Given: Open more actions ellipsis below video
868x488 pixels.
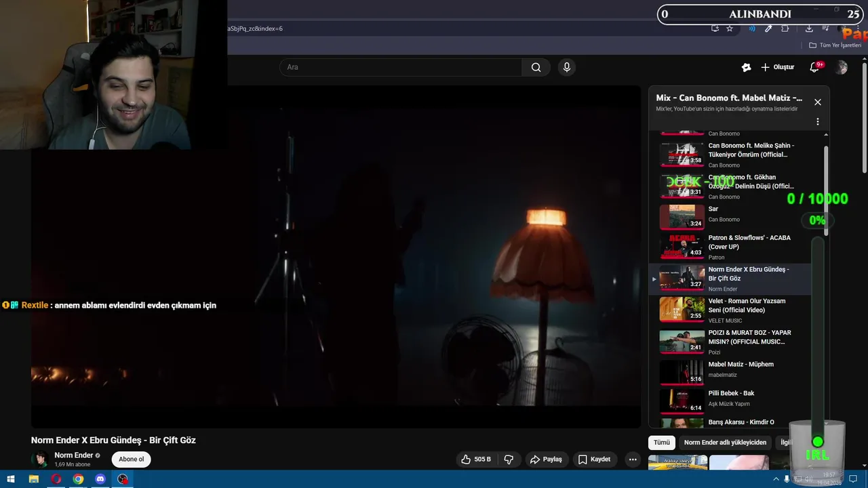Looking at the screenshot, I should point(633,460).
